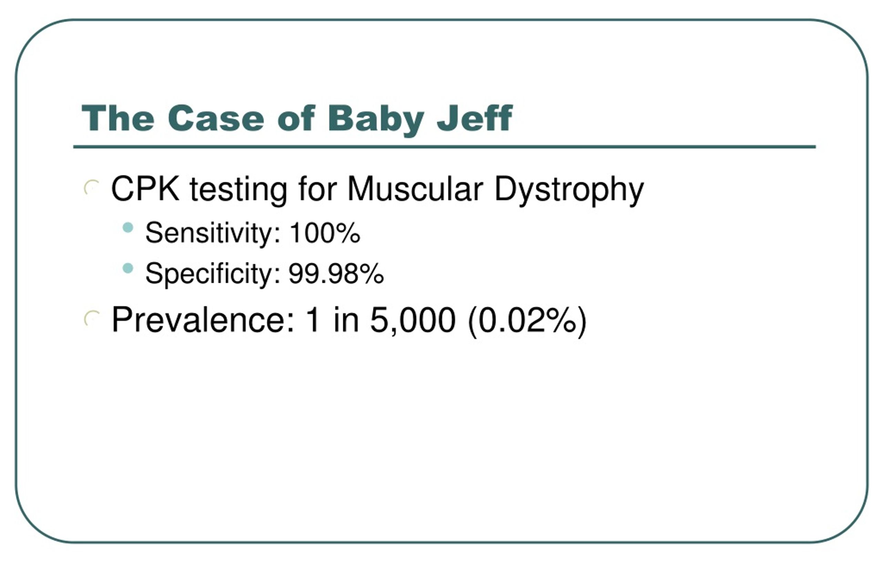Click the (0.02%) percentage in parentheses
The width and height of the screenshot is (882, 588).
pyautogui.click(x=527, y=321)
